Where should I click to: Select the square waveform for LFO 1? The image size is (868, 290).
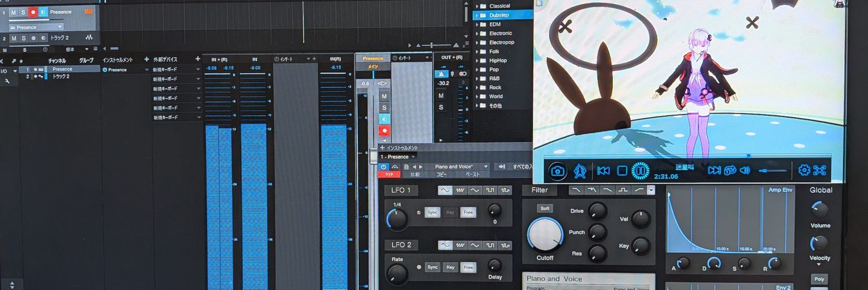click(x=491, y=190)
